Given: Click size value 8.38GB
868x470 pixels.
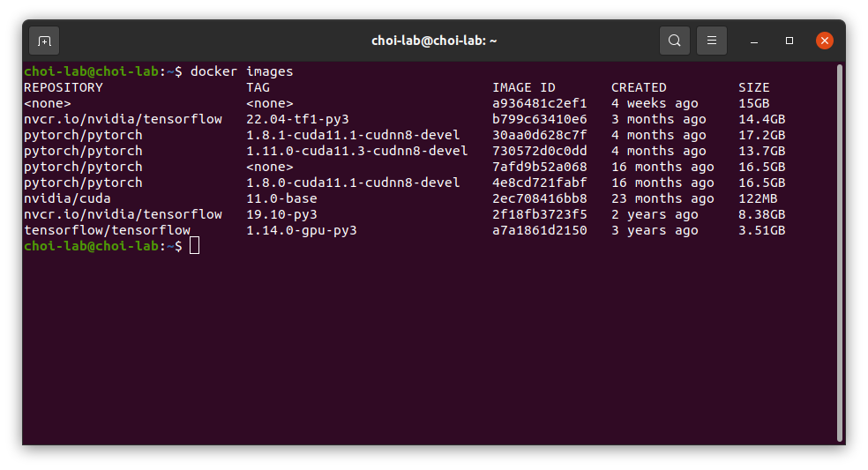Looking at the screenshot, I should 762,214.
